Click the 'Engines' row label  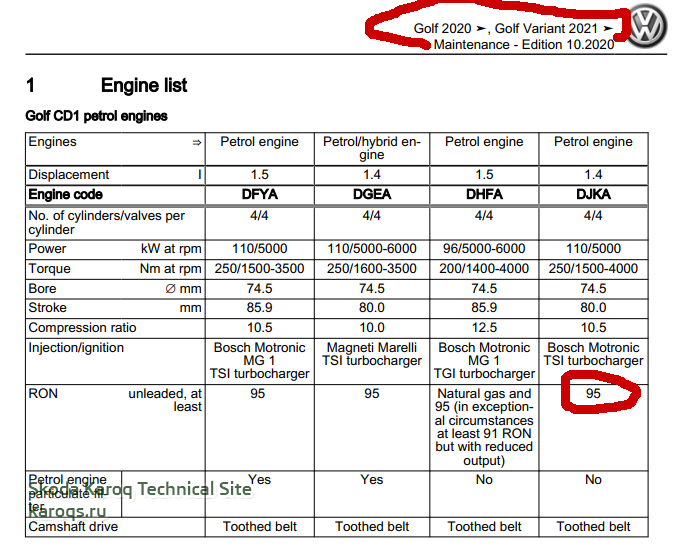(52, 142)
